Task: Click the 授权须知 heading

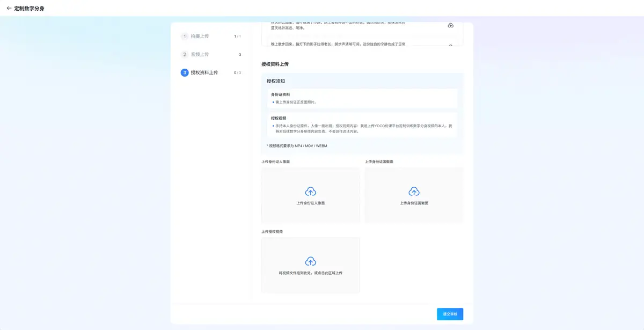Action: pos(276,81)
